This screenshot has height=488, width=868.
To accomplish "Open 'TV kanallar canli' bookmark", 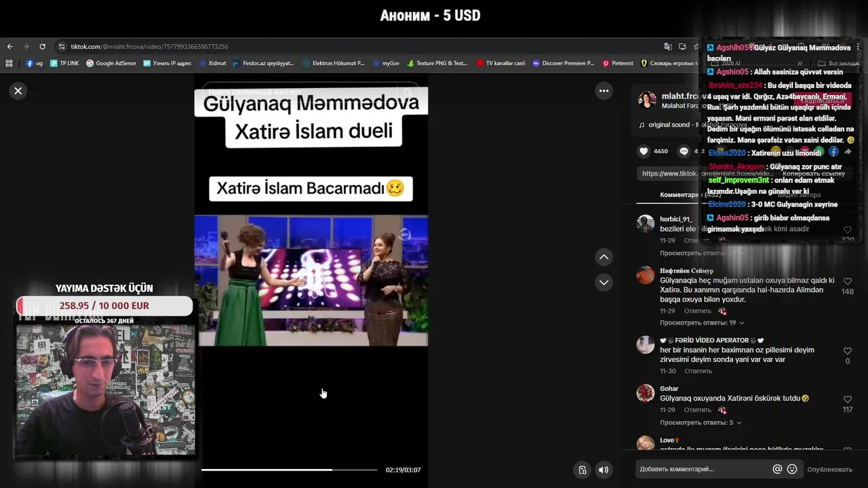I will click(x=501, y=63).
